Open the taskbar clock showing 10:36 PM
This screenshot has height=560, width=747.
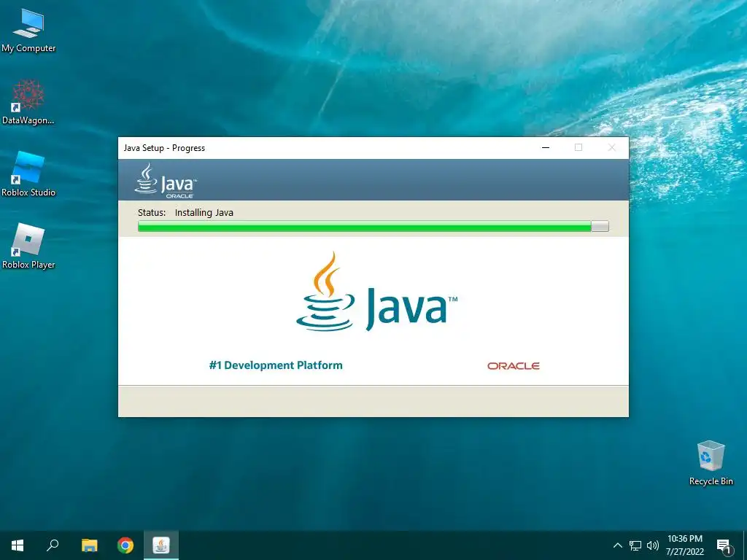pyautogui.click(x=684, y=545)
